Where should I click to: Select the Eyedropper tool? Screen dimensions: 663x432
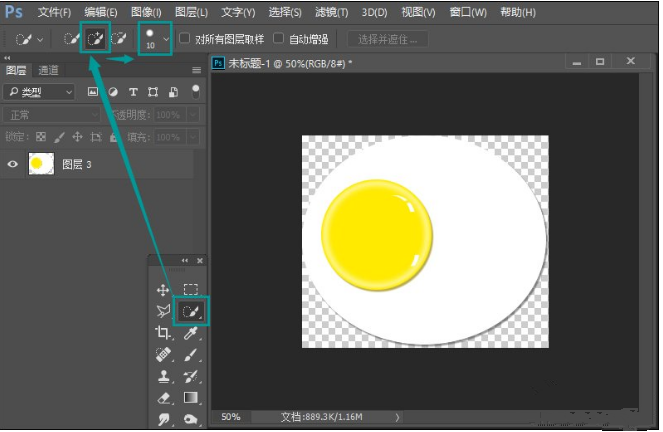[x=190, y=333]
